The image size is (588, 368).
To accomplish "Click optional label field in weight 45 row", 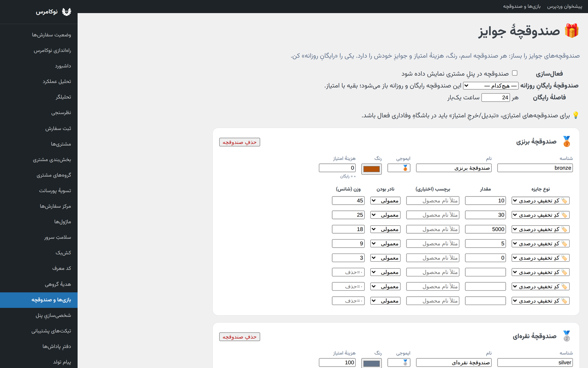I will pos(433,201).
